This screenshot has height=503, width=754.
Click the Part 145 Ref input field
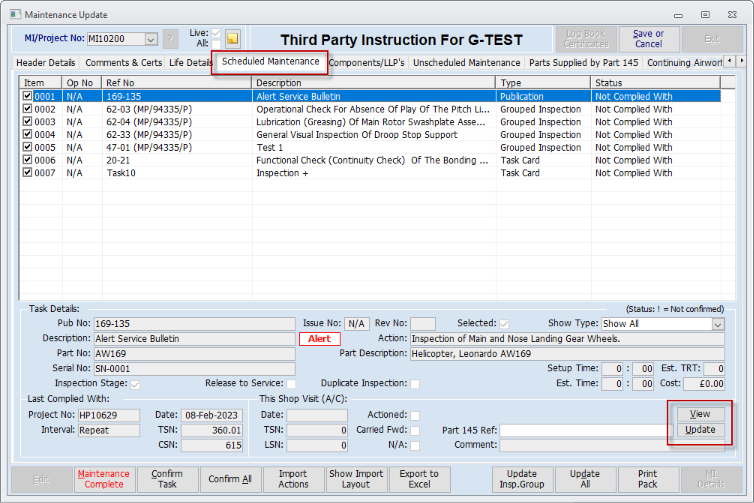pyautogui.click(x=585, y=430)
